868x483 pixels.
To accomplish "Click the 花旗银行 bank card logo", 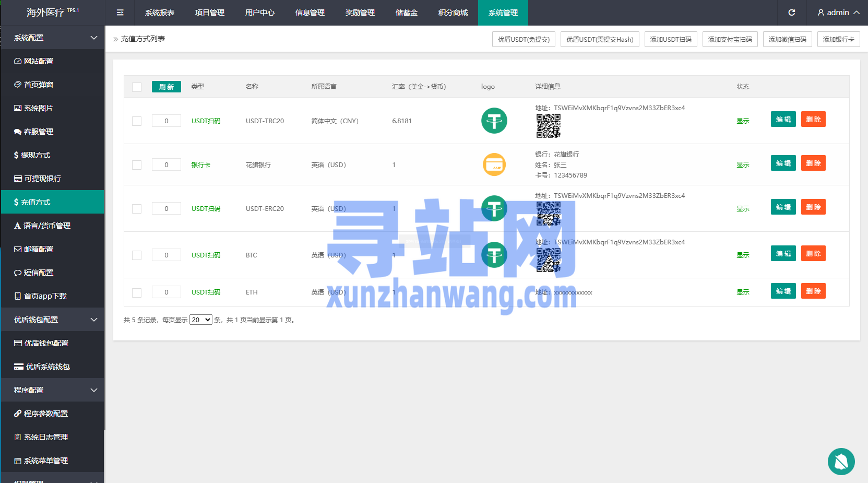I will 494,164.
